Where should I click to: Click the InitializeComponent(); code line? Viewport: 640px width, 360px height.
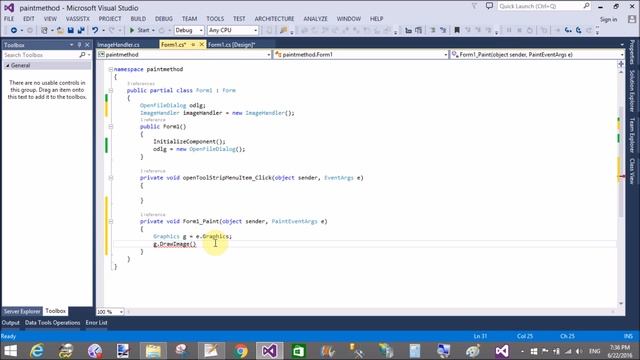pyautogui.click(x=189, y=142)
